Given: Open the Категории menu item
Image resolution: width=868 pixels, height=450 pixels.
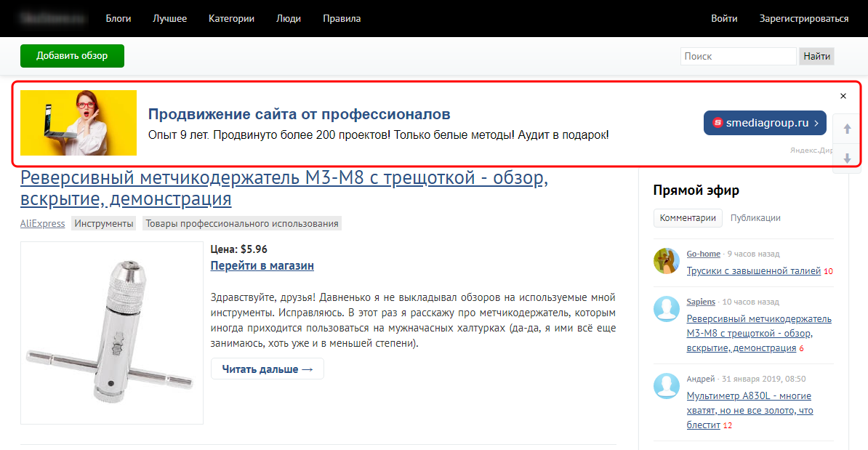Looking at the screenshot, I should pyautogui.click(x=231, y=19).
